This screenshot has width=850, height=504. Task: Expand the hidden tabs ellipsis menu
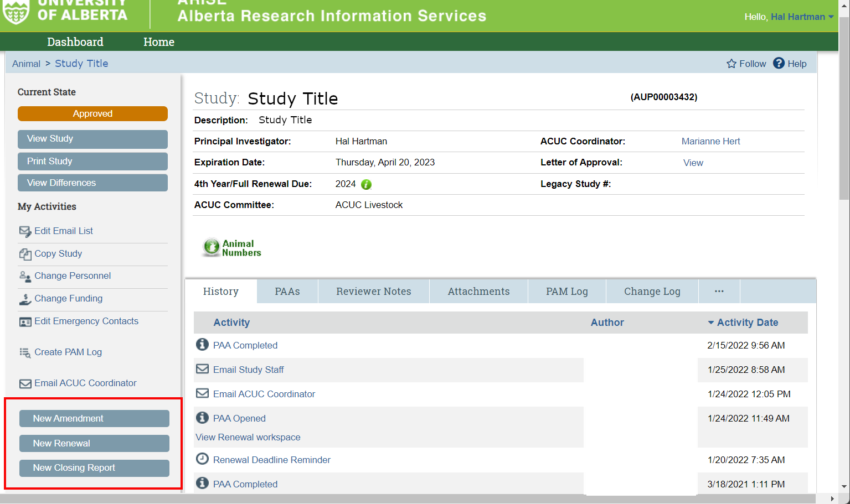tap(719, 290)
